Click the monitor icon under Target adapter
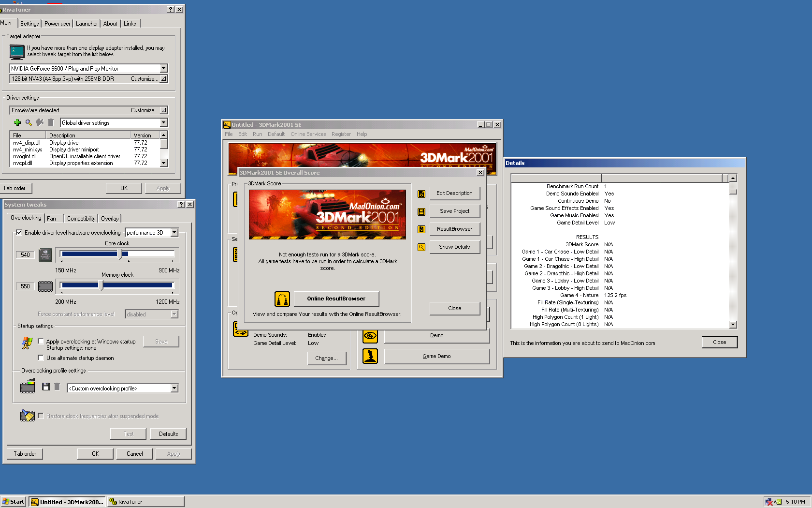Screen dimensions: 812x508 pos(17,51)
